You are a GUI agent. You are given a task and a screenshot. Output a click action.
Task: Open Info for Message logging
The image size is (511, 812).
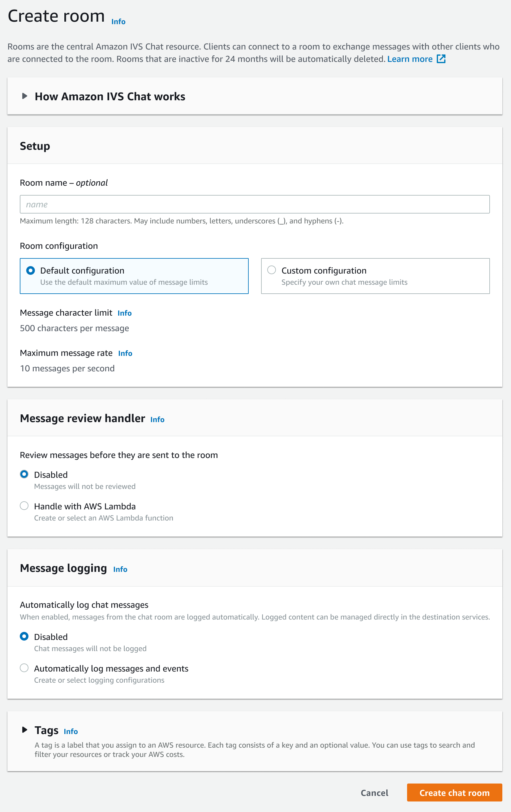pyautogui.click(x=120, y=569)
